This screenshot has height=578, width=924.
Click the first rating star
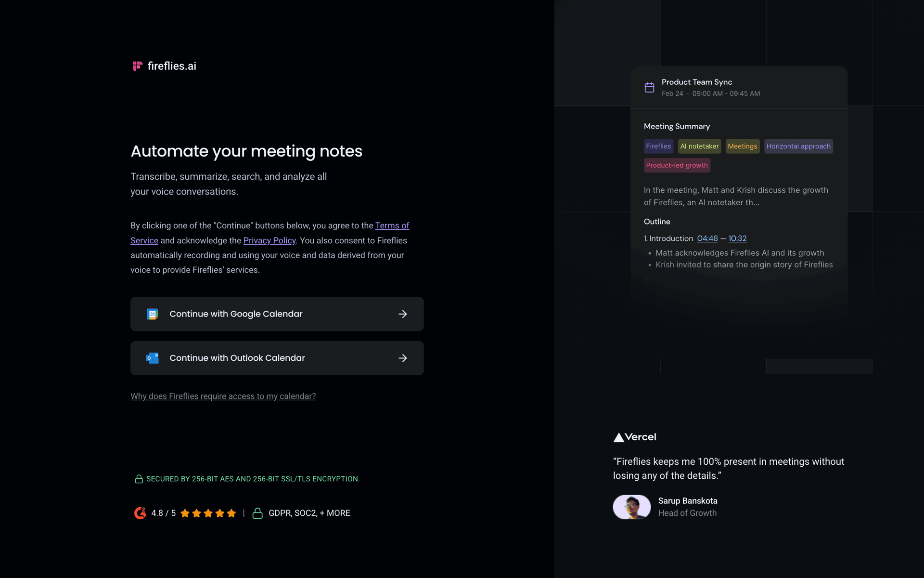point(185,513)
